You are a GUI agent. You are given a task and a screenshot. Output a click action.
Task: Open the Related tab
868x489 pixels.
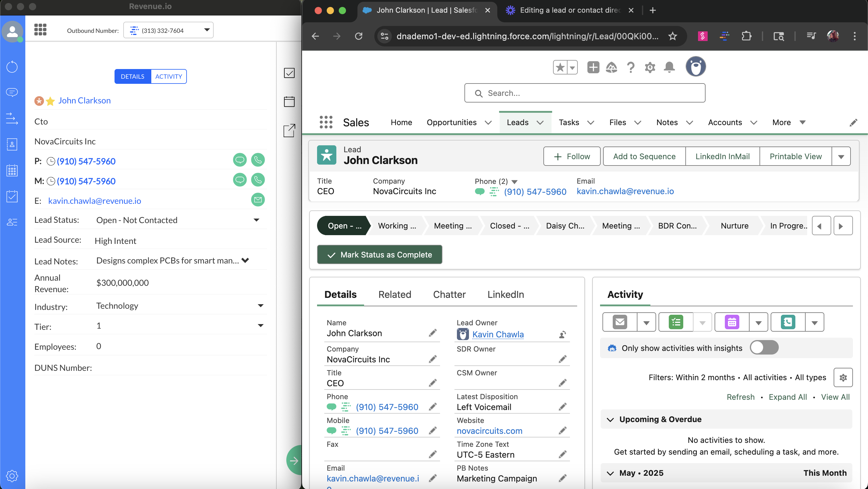coord(395,294)
